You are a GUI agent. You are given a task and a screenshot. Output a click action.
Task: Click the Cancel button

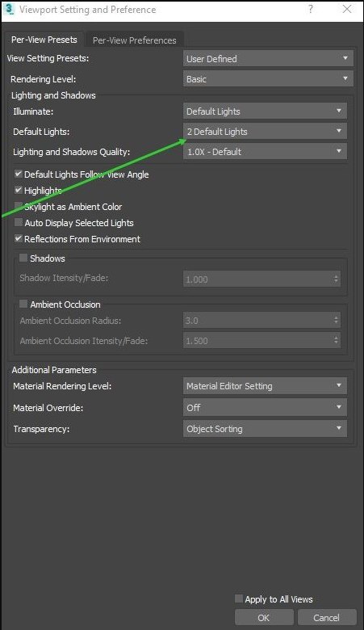point(327,618)
